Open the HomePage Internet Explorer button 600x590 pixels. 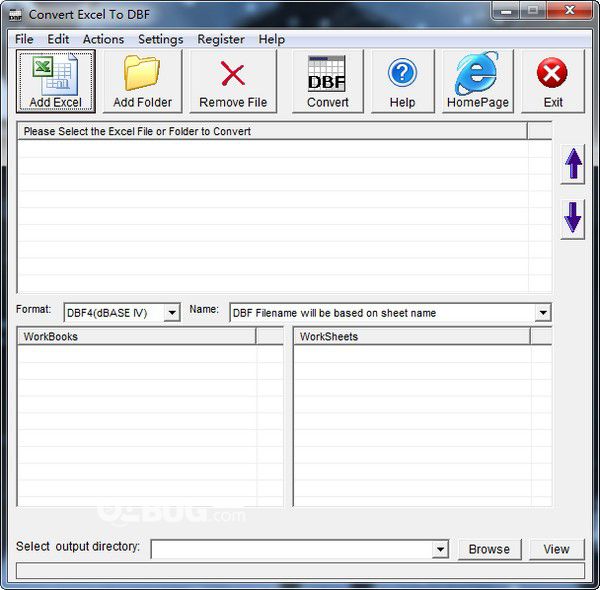(x=478, y=81)
